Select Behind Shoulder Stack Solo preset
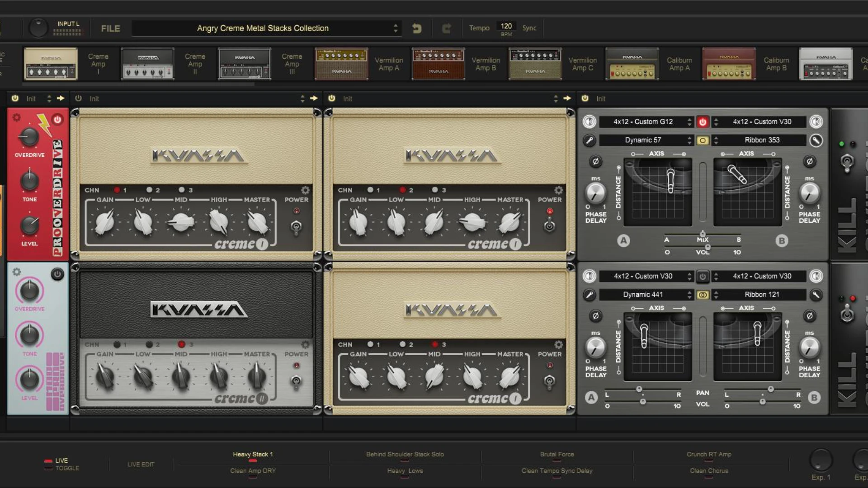 [405, 454]
